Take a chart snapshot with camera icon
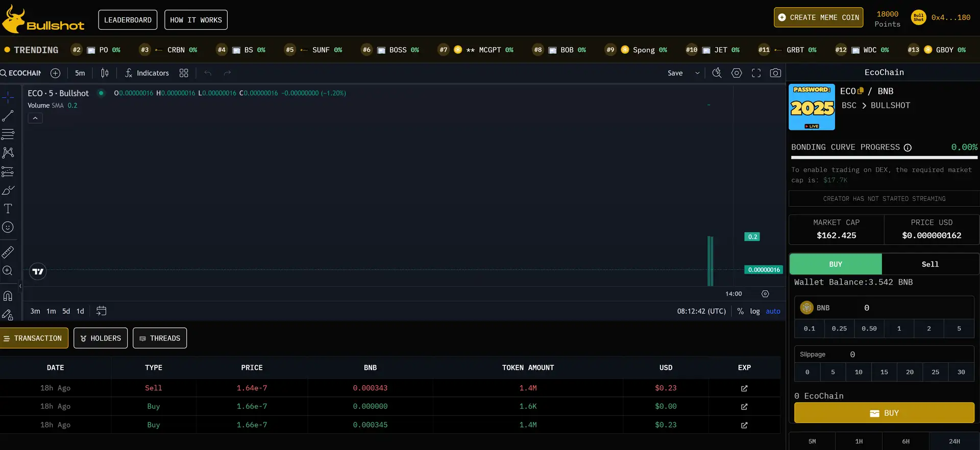 [775, 73]
